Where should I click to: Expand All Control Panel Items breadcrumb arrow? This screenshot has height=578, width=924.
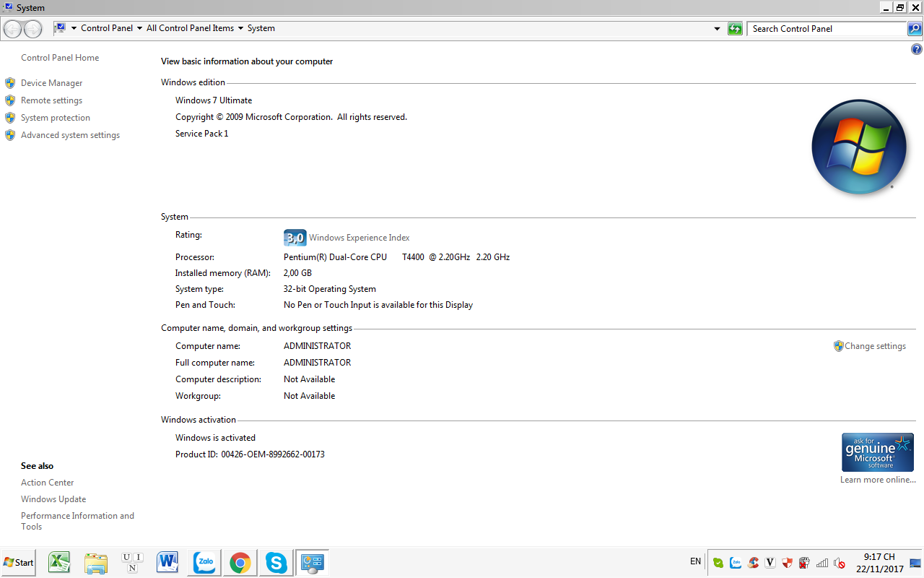click(240, 29)
